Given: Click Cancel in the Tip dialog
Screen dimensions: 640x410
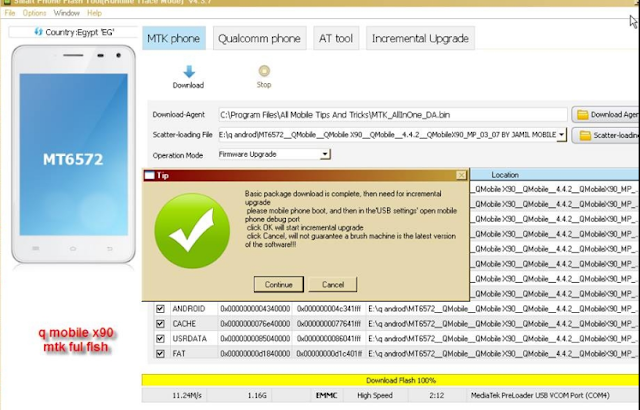Looking at the screenshot, I should pos(333,284).
